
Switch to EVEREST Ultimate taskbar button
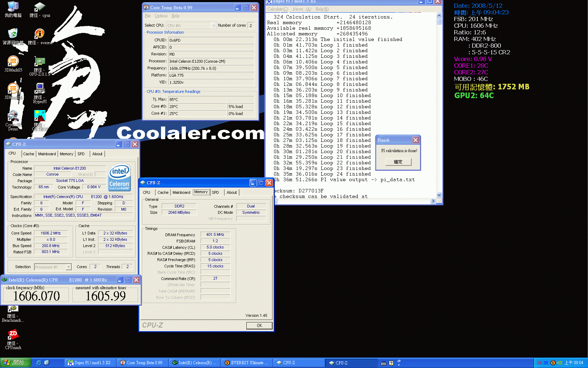(247, 363)
